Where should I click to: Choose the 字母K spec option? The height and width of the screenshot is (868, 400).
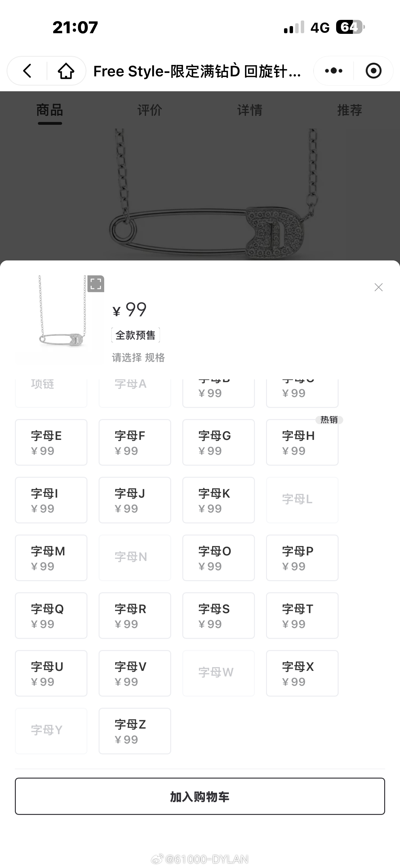[219, 500]
